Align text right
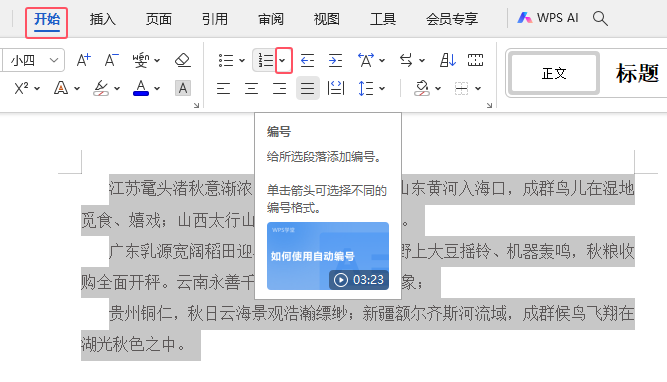Image resolution: width=667 pixels, height=382 pixels. coord(279,88)
